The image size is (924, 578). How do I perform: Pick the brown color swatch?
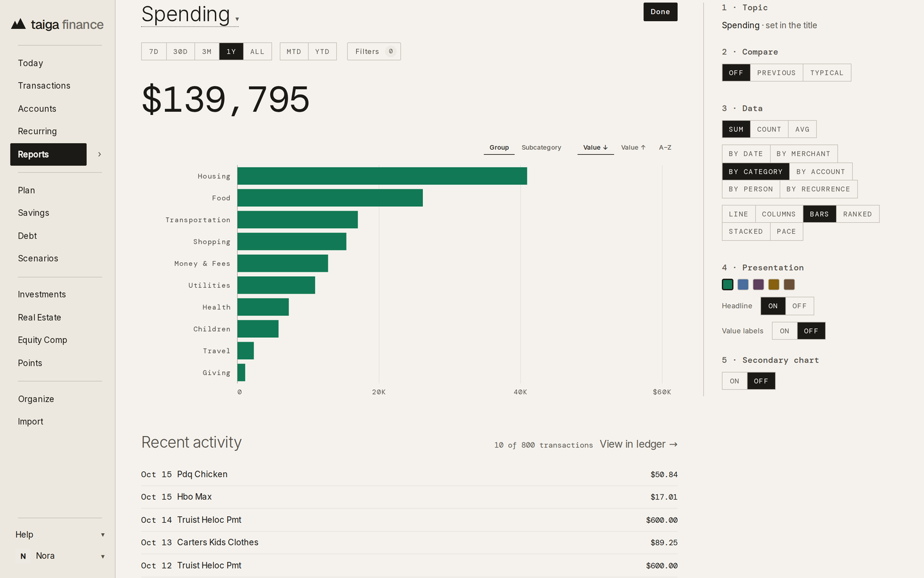tap(789, 285)
